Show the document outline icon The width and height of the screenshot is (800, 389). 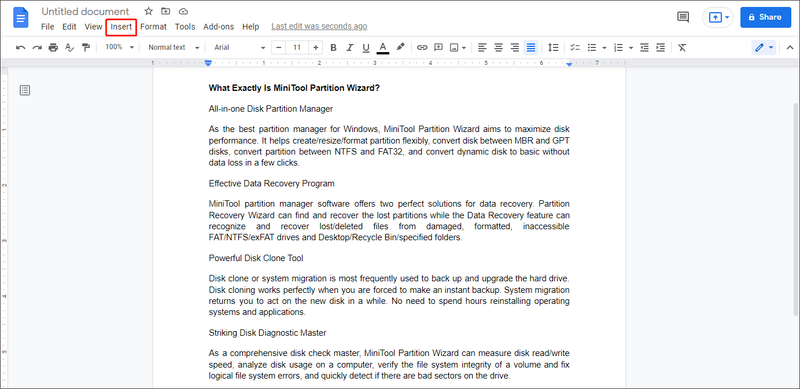pyautogui.click(x=24, y=90)
